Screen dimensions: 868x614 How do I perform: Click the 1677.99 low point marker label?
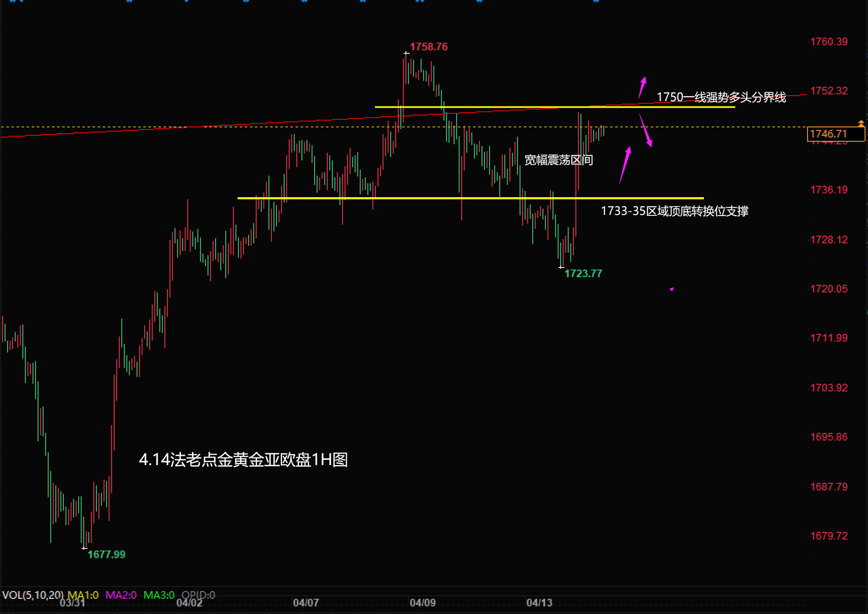tap(106, 555)
